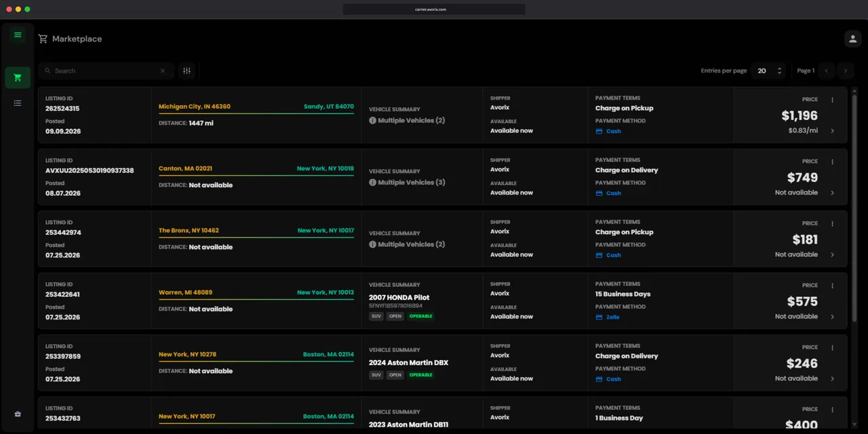868x434 pixels.
Task: Click the Cash payment link on the $749 listing
Action: coord(613,193)
